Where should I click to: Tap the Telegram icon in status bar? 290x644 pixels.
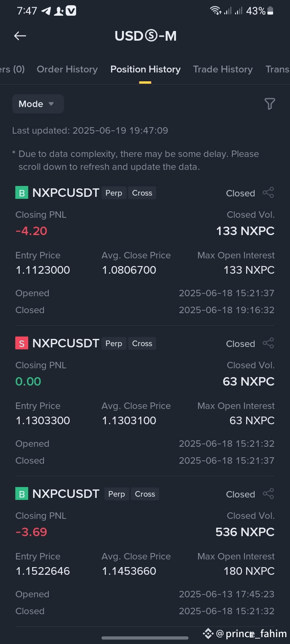click(x=46, y=11)
